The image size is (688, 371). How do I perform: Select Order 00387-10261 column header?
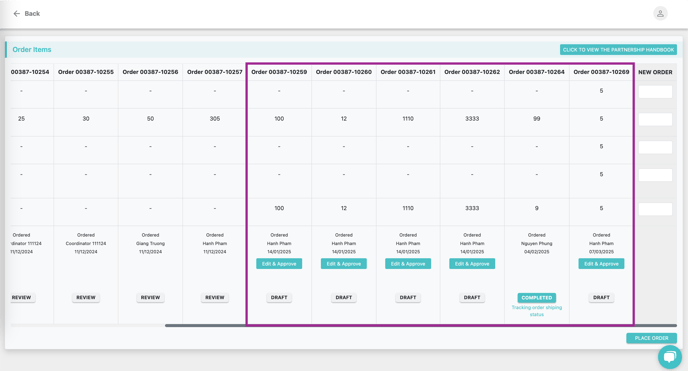[408, 72]
